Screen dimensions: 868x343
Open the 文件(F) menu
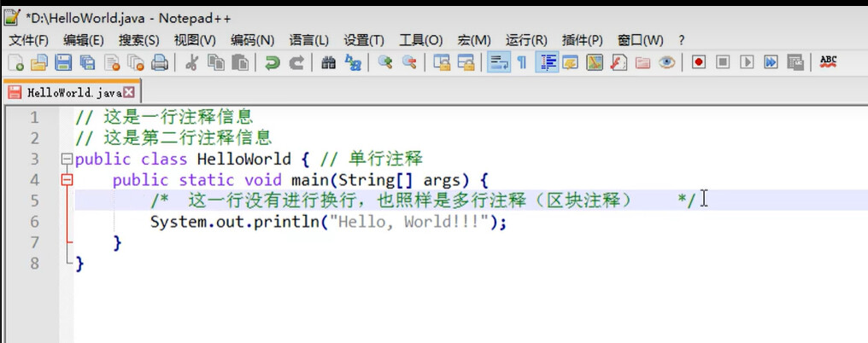point(29,40)
